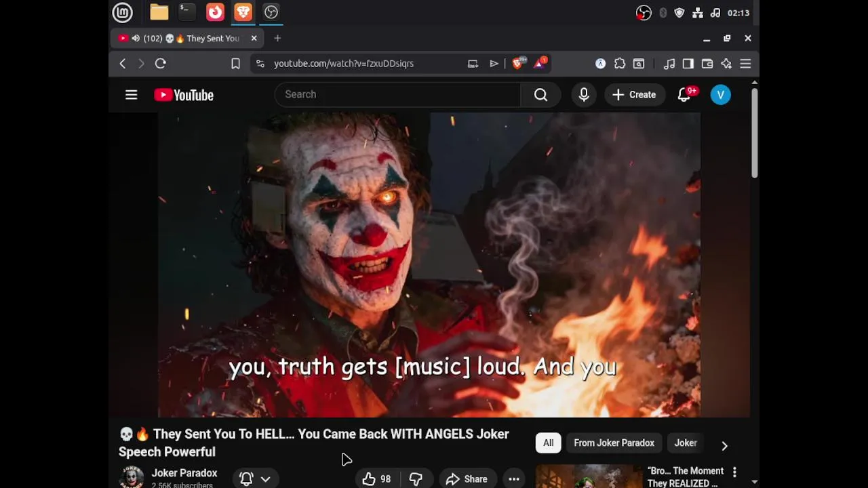
Task: Submit search with the magnifier button
Action: pos(540,95)
